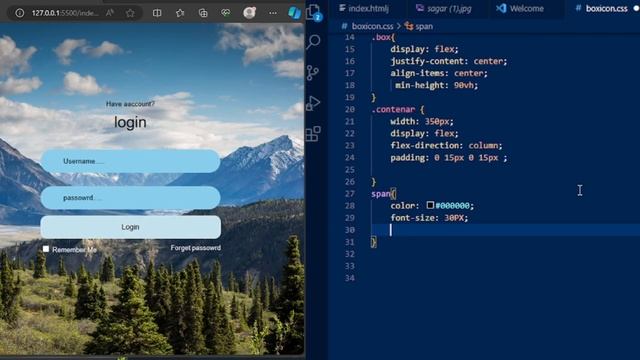Open the browser profile avatar

(249, 13)
